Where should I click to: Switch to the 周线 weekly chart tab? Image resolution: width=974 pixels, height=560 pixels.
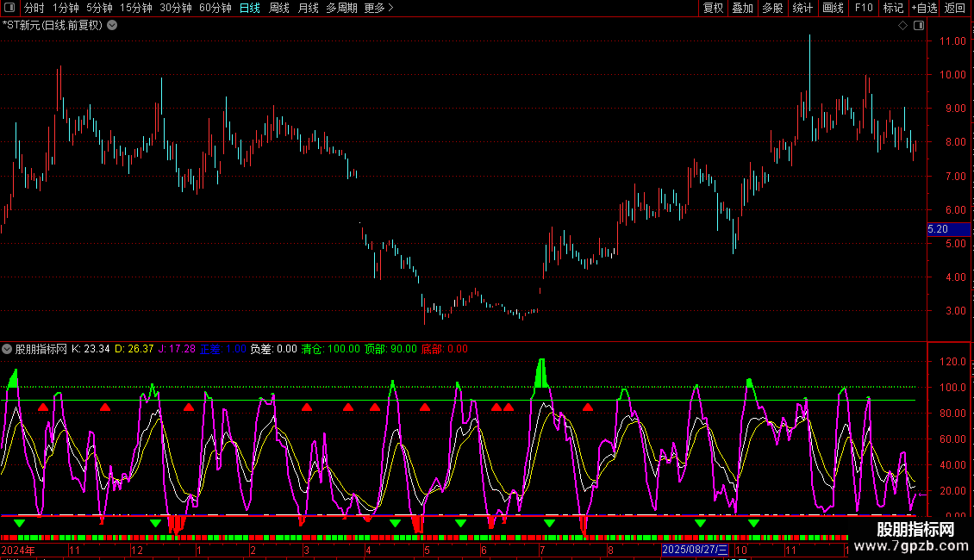click(279, 8)
